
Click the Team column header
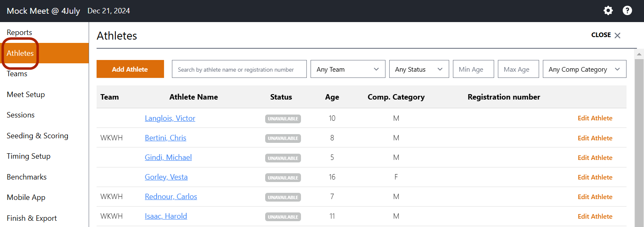tap(109, 97)
